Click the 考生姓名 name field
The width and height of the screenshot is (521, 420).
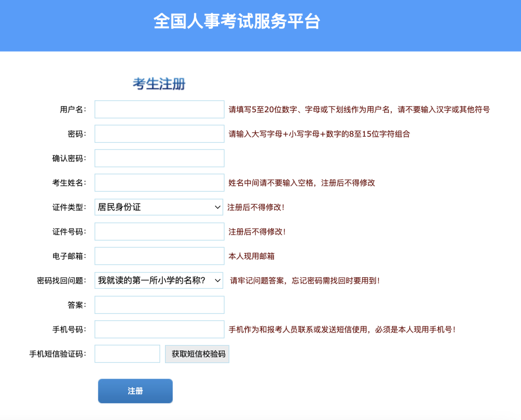click(x=159, y=182)
